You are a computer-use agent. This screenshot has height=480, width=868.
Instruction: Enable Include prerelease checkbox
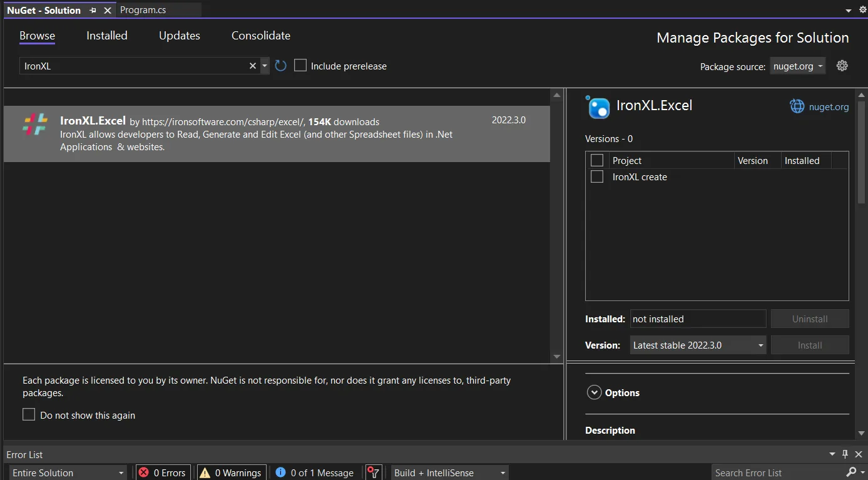(300, 66)
